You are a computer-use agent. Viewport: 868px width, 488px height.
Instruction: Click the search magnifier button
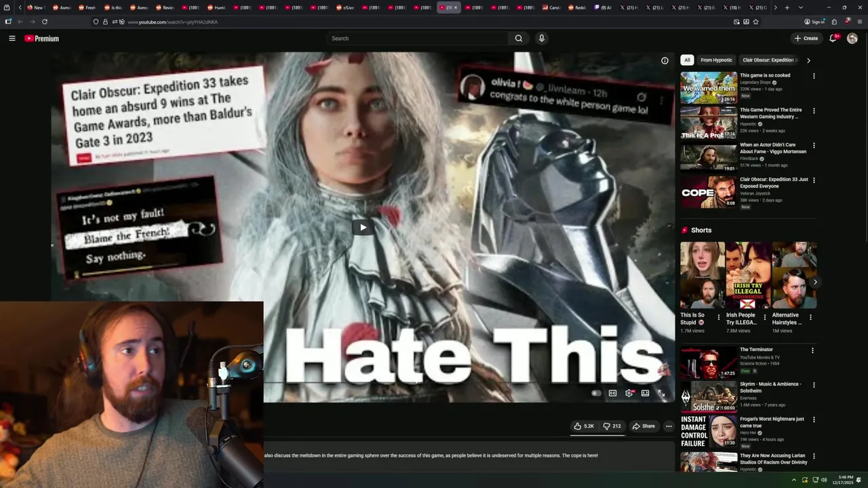[x=519, y=39]
